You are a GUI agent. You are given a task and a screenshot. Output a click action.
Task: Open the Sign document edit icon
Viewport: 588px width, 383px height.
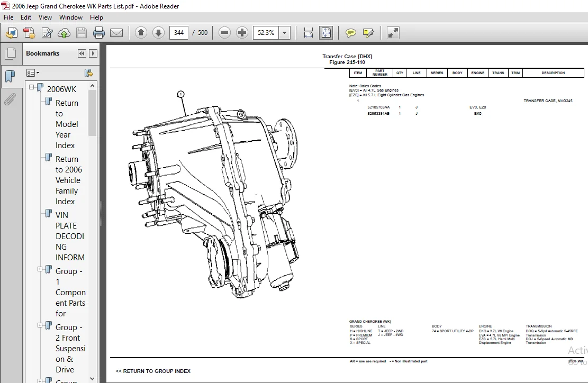47,33
